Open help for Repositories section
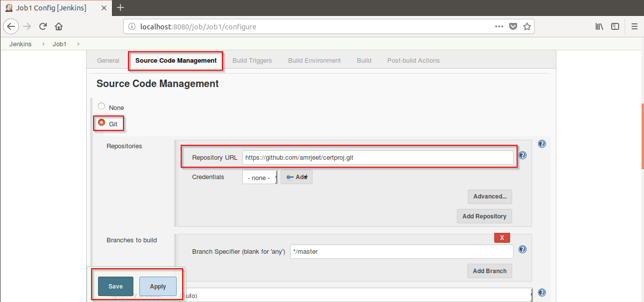 coord(542,144)
